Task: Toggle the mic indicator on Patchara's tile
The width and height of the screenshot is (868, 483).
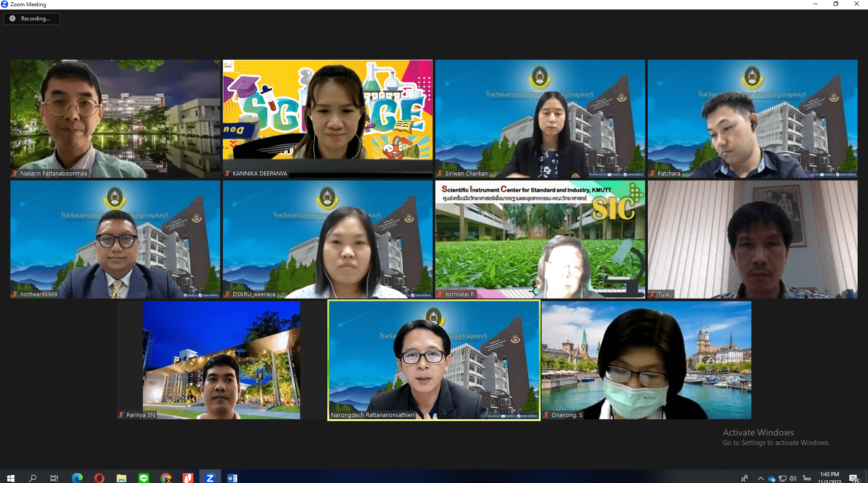Action: (x=652, y=173)
